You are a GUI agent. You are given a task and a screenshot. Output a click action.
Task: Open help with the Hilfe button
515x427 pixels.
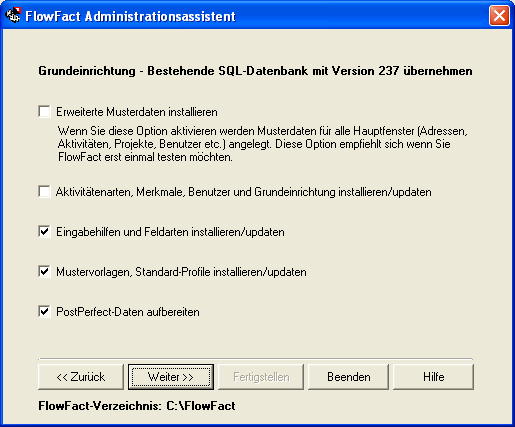(x=433, y=377)
